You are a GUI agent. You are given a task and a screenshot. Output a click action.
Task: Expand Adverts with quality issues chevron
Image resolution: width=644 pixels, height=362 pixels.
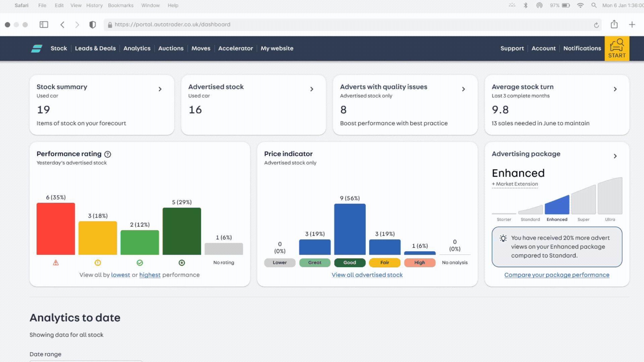click(x=464, y=89)
